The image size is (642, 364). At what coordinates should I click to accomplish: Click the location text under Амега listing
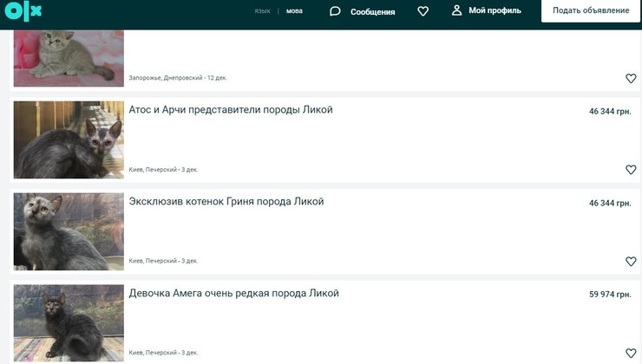pyautogui.click(x=163, y=352)
